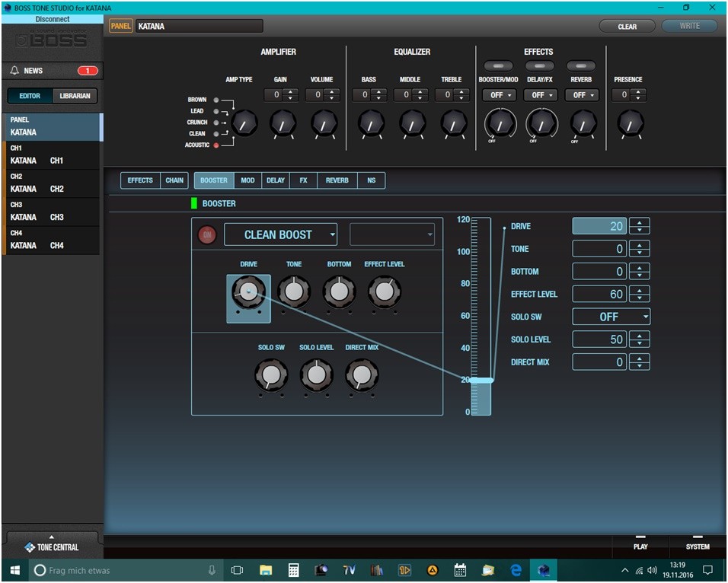Click the Disconnect button
Screen dimensions: 728x583
pos(53,19)
